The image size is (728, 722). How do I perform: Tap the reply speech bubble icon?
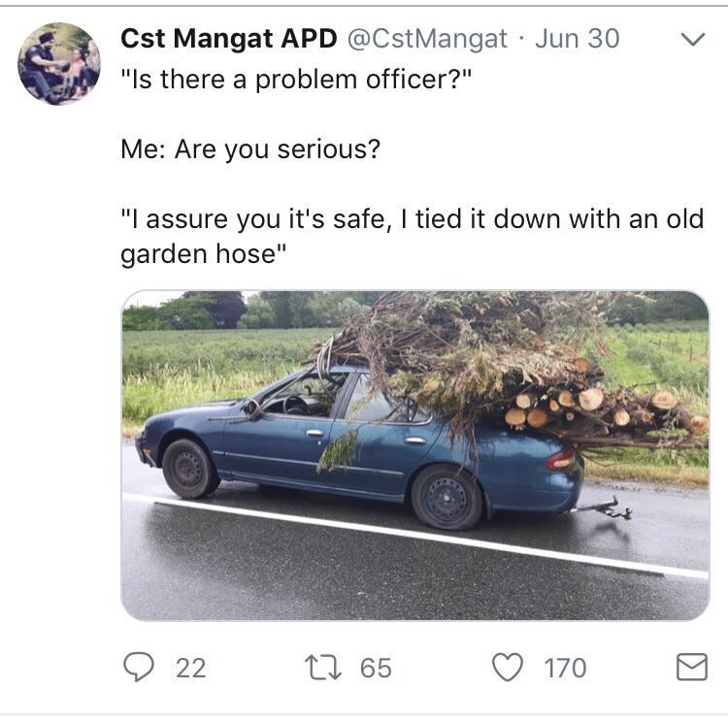139,667
